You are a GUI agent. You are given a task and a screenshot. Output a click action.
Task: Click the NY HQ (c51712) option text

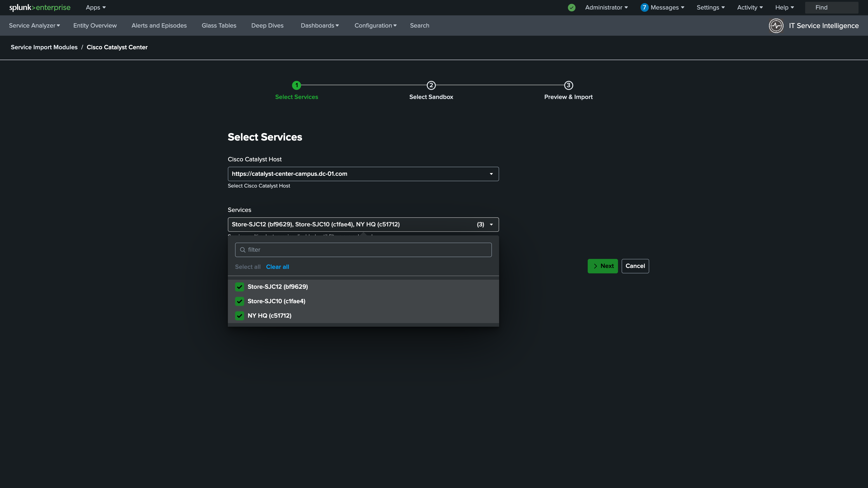click(270, 316)
